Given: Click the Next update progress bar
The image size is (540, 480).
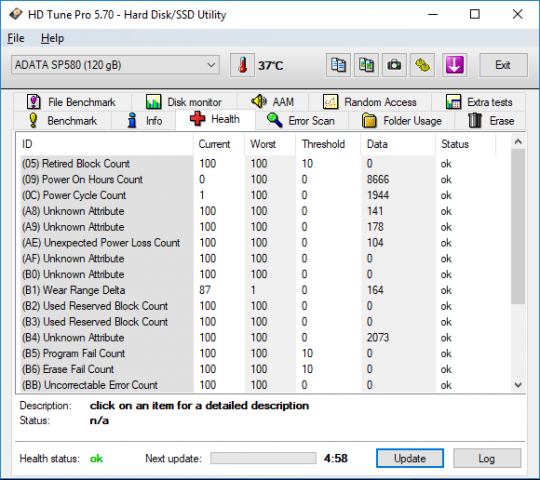Looking at the screenshot, I should 263,458.
